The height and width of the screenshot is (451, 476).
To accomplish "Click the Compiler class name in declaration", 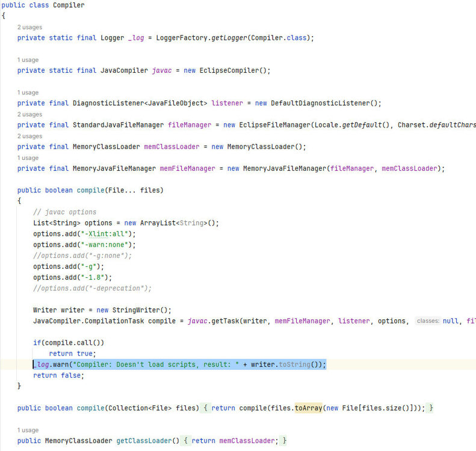I will [69, 5].
